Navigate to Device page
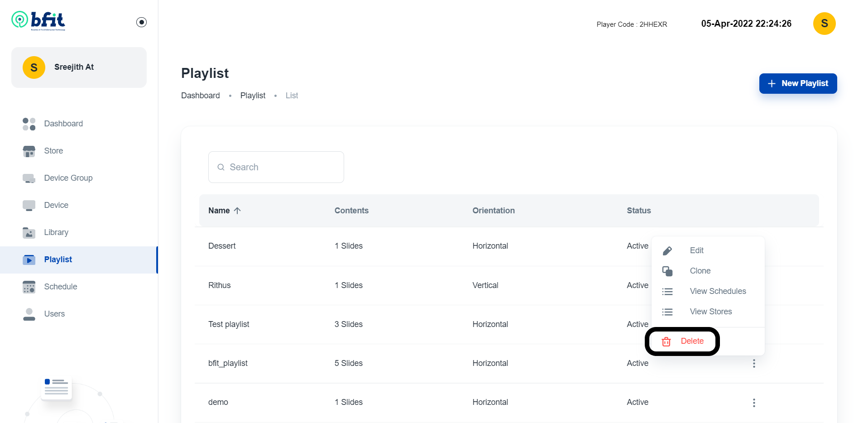868x423 pixels. [56, 205]
